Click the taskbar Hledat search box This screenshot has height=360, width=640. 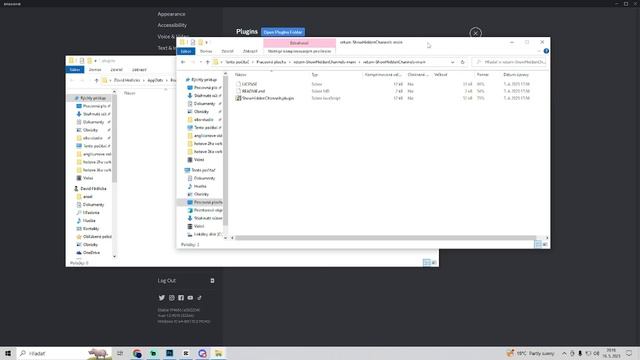point(64,353)
